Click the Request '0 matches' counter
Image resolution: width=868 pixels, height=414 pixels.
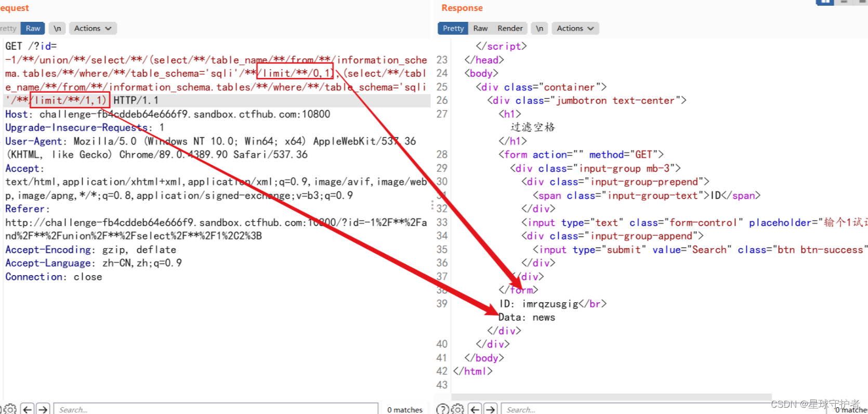click(x=405, y=410)
